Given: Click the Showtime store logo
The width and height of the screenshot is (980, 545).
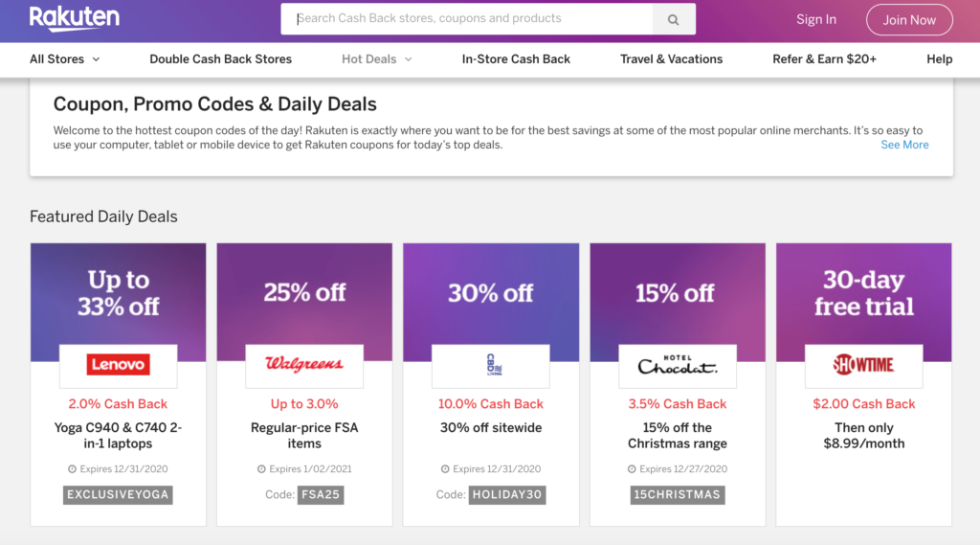Looking at the screenshot, I should pos(863,365).
